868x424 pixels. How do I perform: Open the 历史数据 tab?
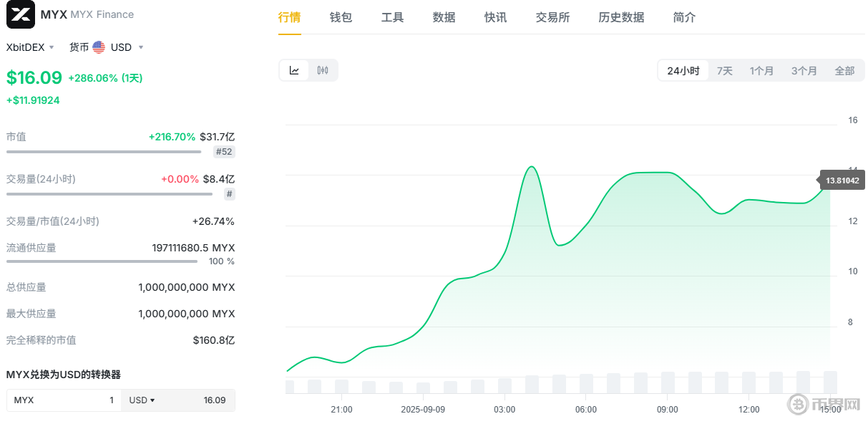click(x=621, y=17)
